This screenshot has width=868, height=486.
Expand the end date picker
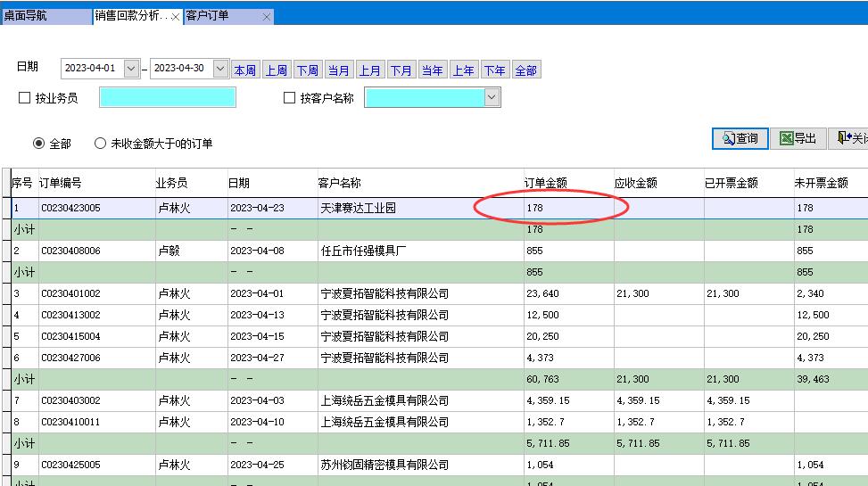[220, 69]
